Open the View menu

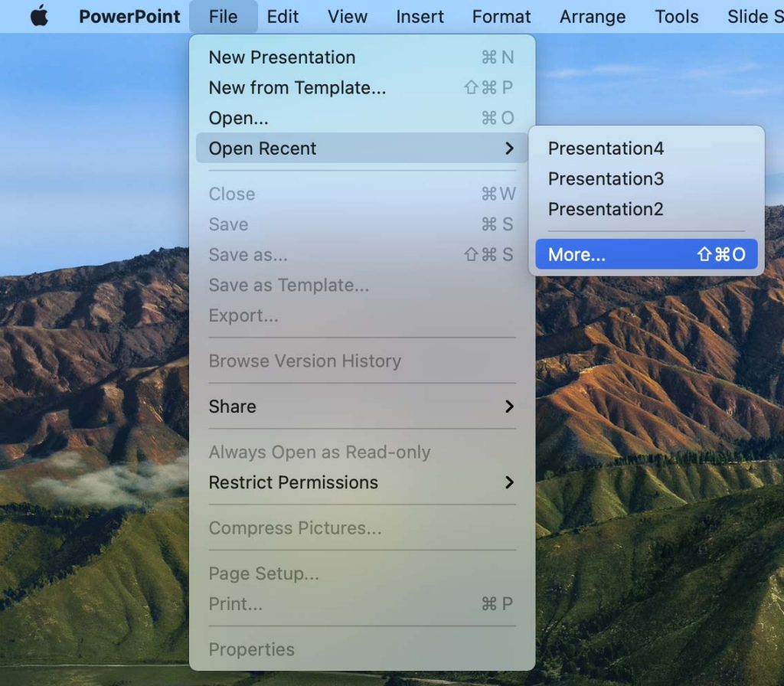pyautogui.click(x=347, y=17)
